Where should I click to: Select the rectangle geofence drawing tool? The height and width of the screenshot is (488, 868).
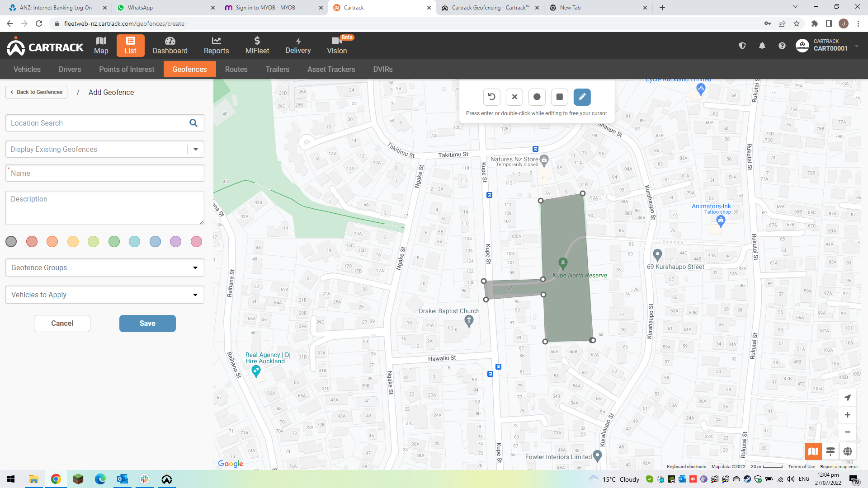point(559,97)
